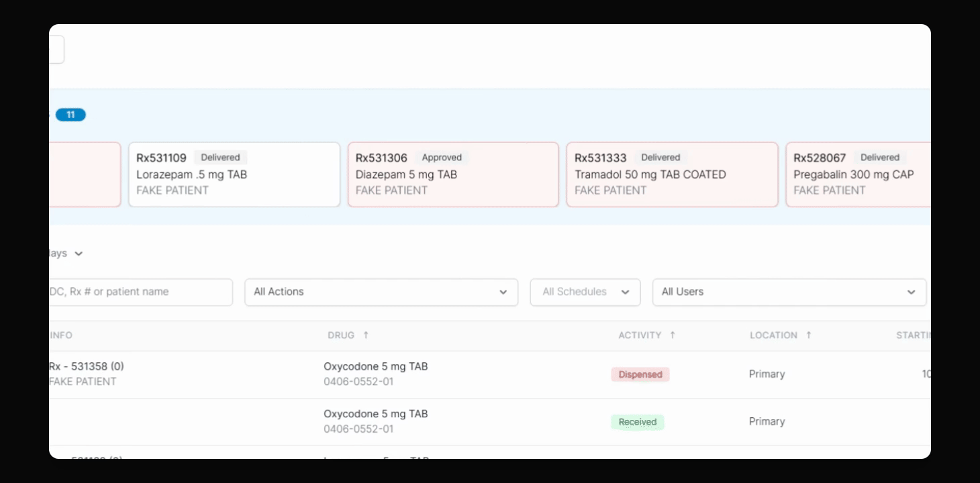Open the All Schedules dropdown
980x483 pixels.
tap(585, 292)
